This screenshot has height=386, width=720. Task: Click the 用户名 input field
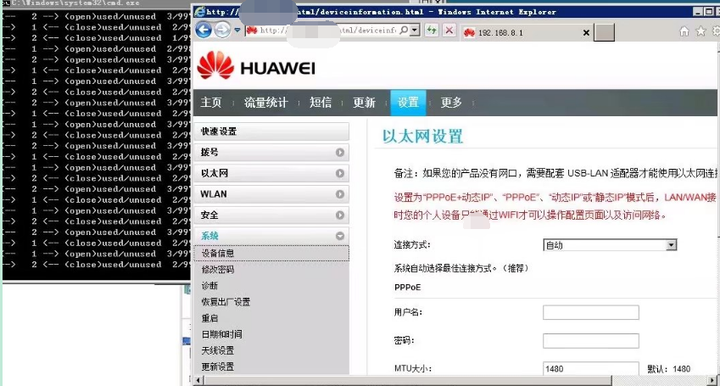point(591,313)
